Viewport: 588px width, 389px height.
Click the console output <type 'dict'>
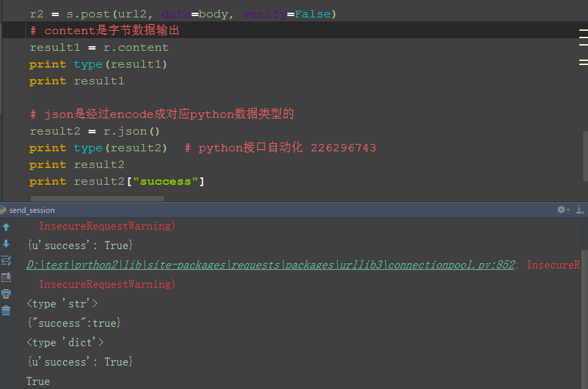click(66, 342)
